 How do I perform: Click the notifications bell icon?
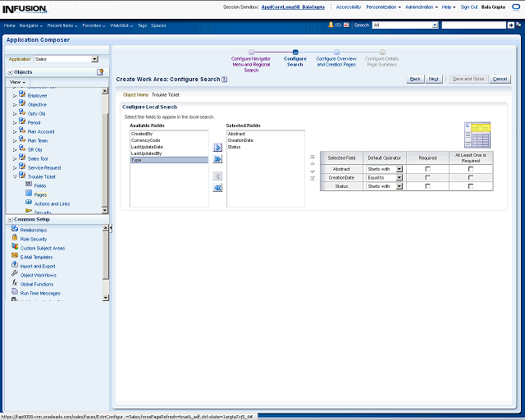[x=331, y=25]
